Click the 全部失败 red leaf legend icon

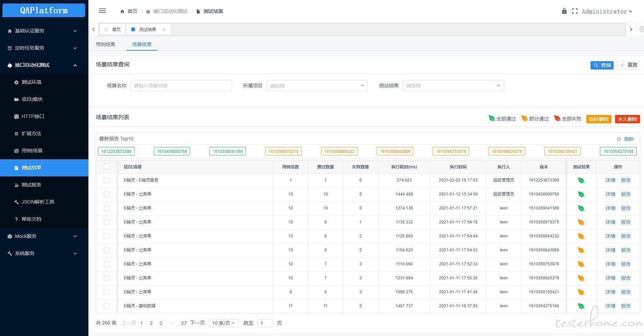pyautogui.click(x=557, y=118)
